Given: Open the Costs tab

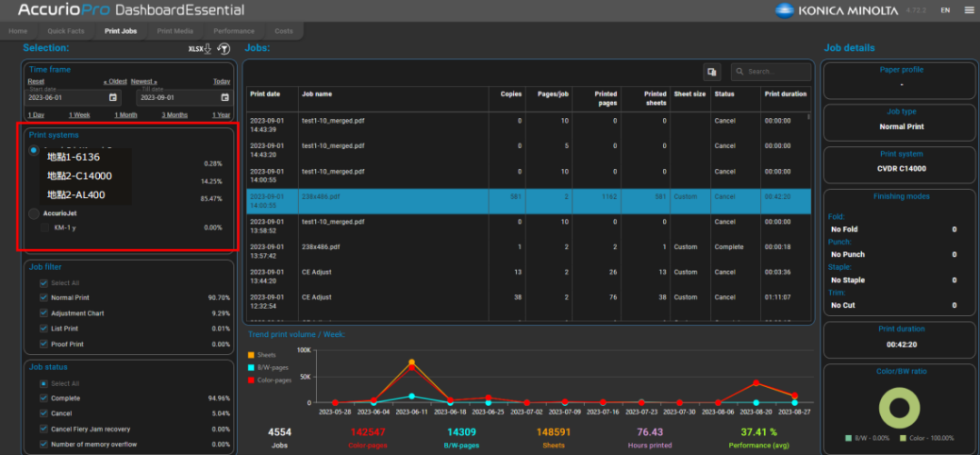Looking at the screenshot, I should [x=284, y=30].
